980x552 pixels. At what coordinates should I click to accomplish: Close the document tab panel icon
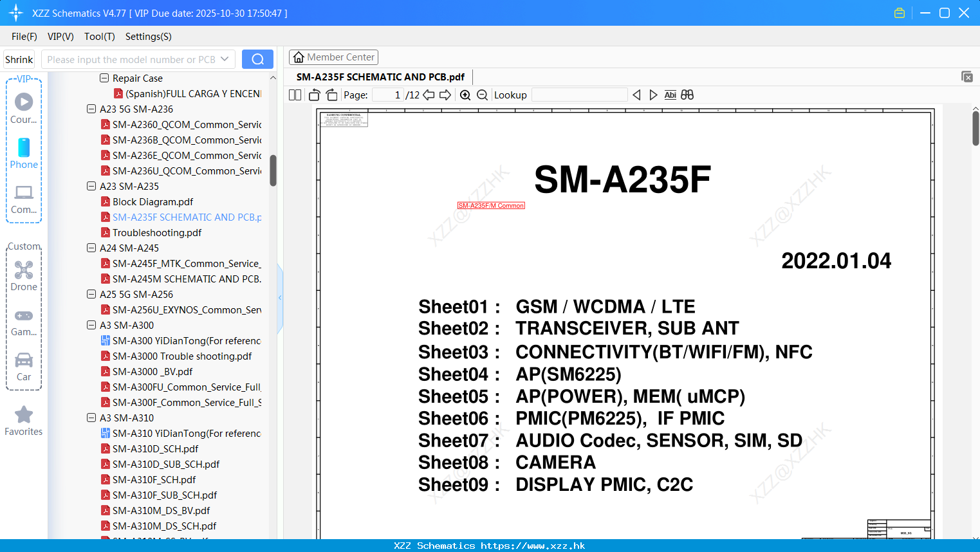966,77
